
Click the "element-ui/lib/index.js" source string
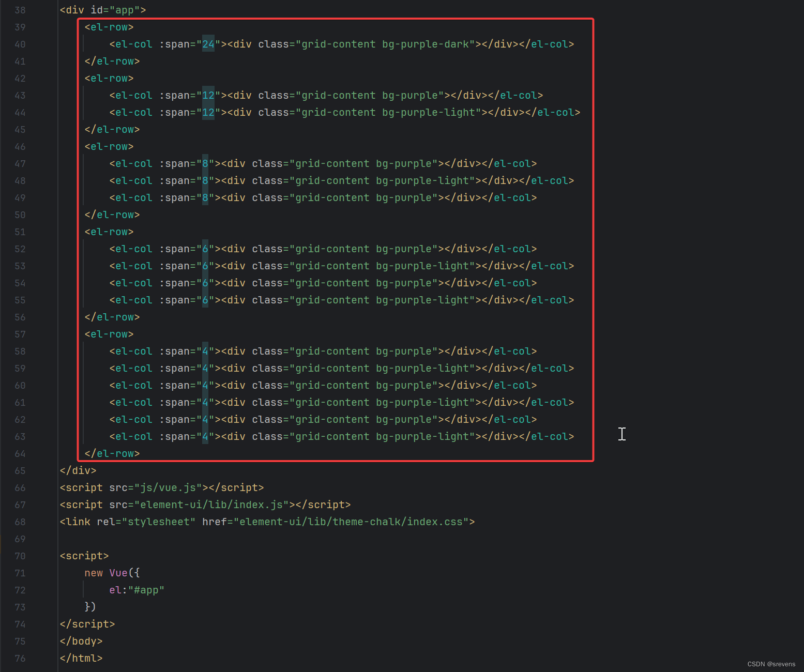click(211, 505)
